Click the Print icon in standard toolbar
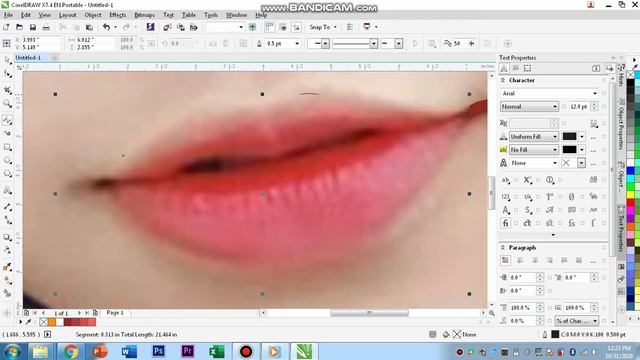This screenshot has width=640, height=360. click(46, 27)
